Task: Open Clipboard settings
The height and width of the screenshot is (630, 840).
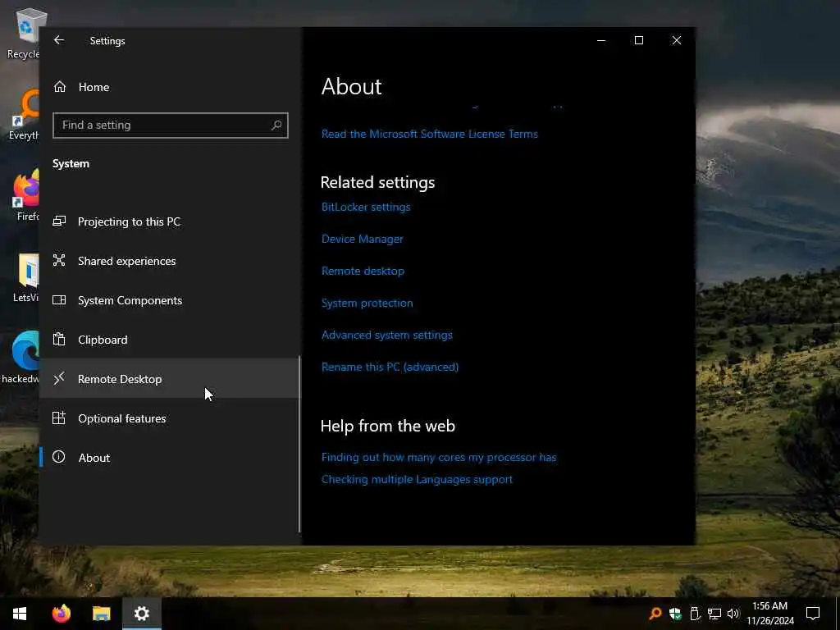Action: click(169, 340)
